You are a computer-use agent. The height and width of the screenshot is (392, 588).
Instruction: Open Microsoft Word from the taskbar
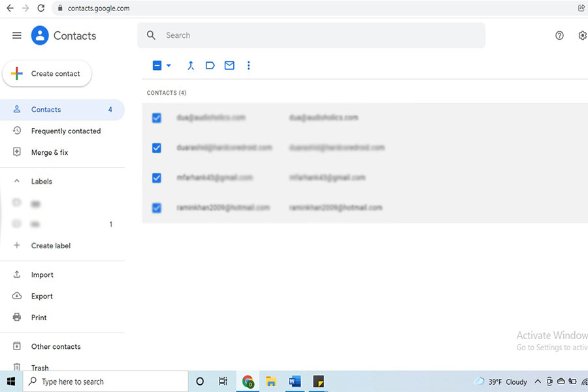pos(295,382)
